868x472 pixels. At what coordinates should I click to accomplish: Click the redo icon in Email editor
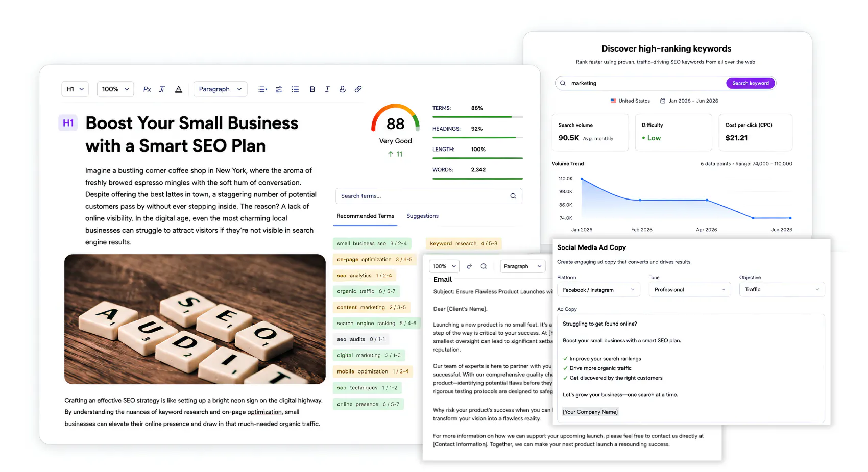[469, 266]
